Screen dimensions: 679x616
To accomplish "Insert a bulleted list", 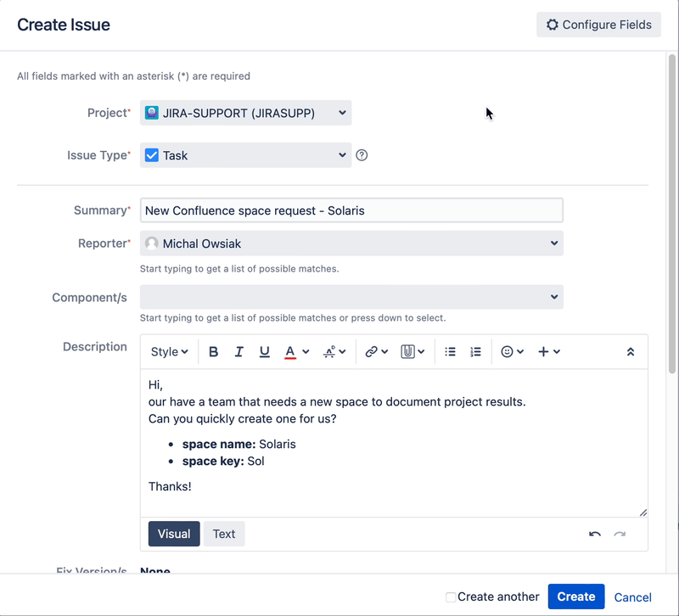I will coord(451,352).
